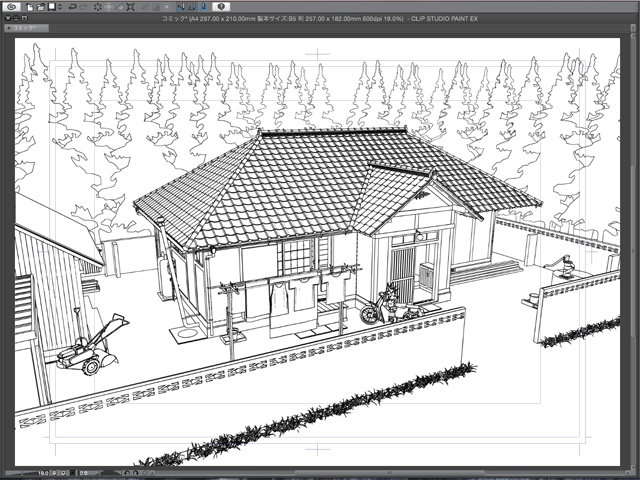Screen dimensions: 640x480
Task: Click the Clear/Delete dotted circle icon
Action: tap(98, 7)
